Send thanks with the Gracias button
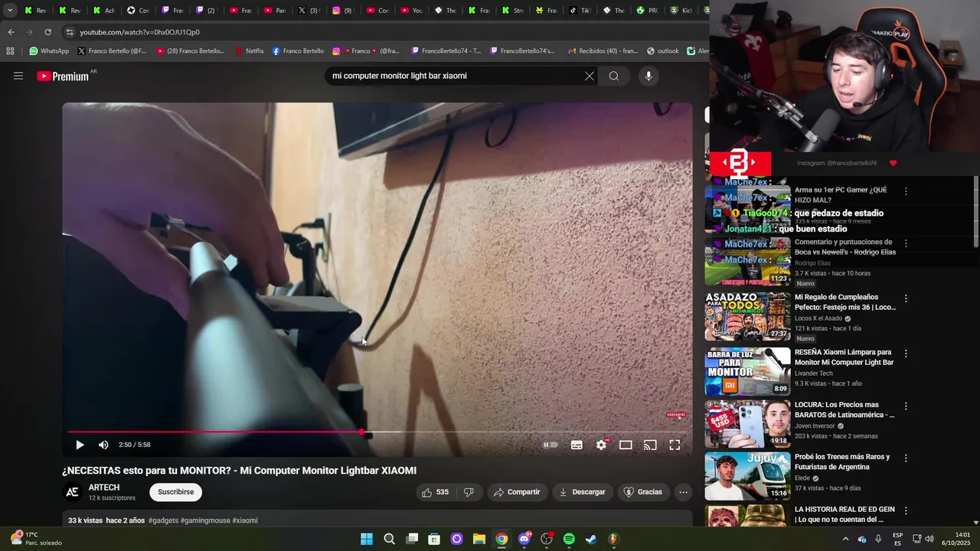 click(643, 492)
